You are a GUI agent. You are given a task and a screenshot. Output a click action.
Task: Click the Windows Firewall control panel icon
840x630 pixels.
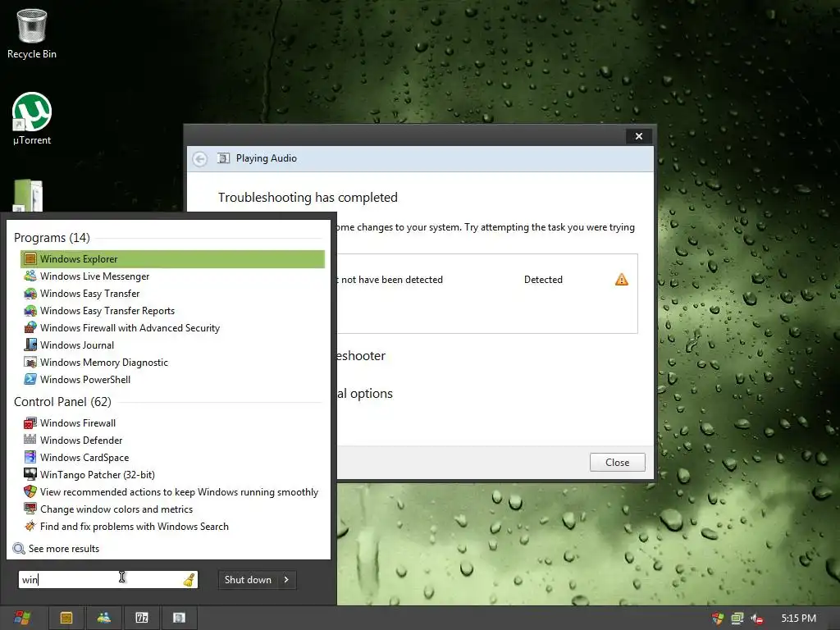point(30,423)
